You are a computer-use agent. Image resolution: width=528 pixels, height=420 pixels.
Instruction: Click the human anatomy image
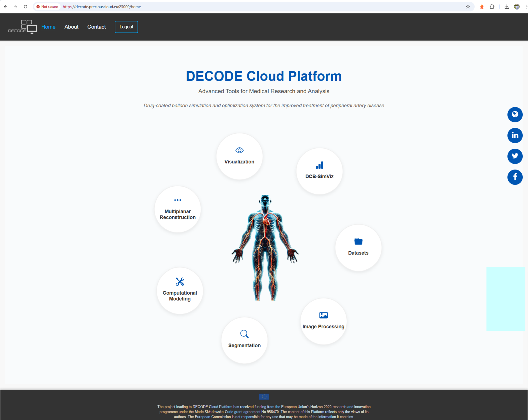click(265, 248)
